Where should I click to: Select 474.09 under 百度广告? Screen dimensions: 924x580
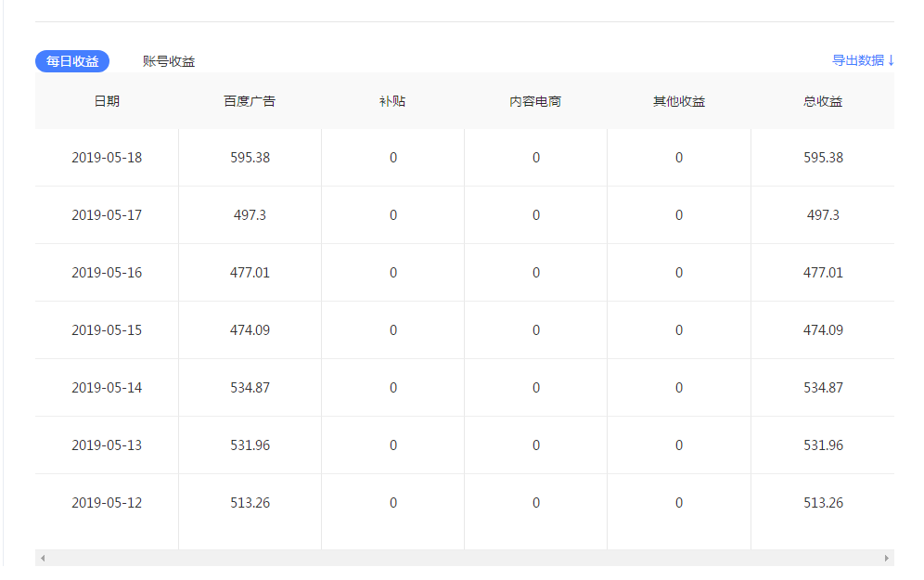[x=250, y=330]
